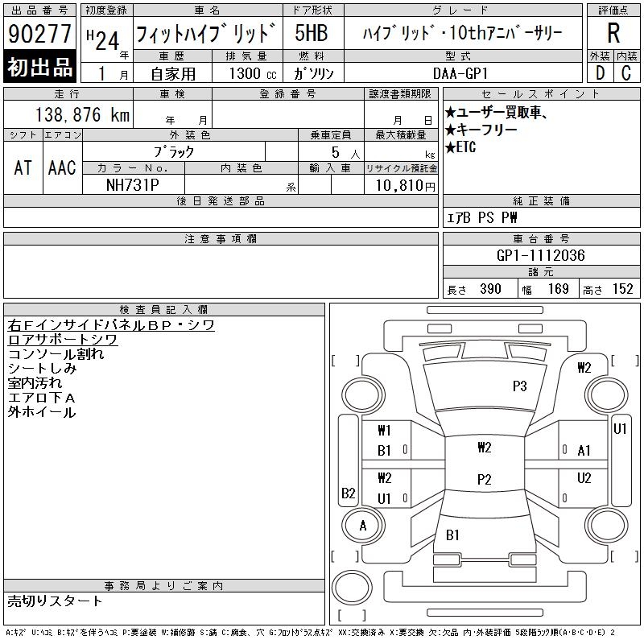Viewport: 644px width, 644px height.
Task: Select the model code DAA-GP1
Action: tap(460, 74)
